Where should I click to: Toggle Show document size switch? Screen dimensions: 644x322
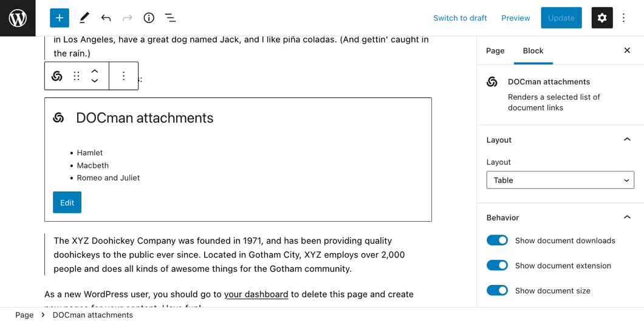pos(497,291)
